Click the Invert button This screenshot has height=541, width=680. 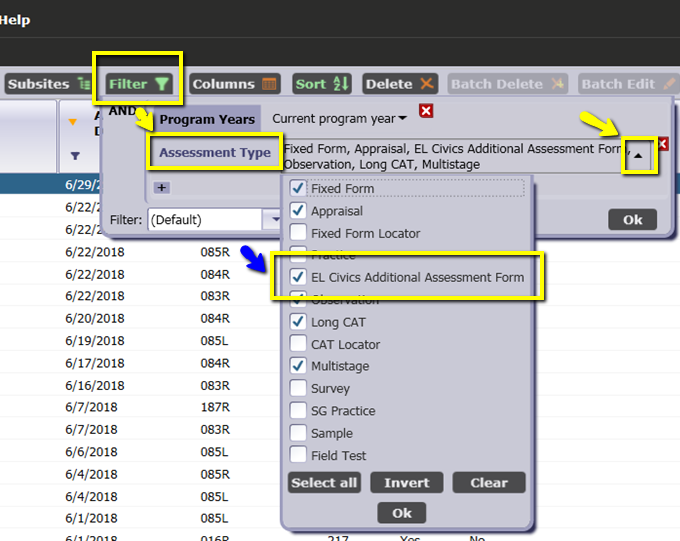point(407,482)
